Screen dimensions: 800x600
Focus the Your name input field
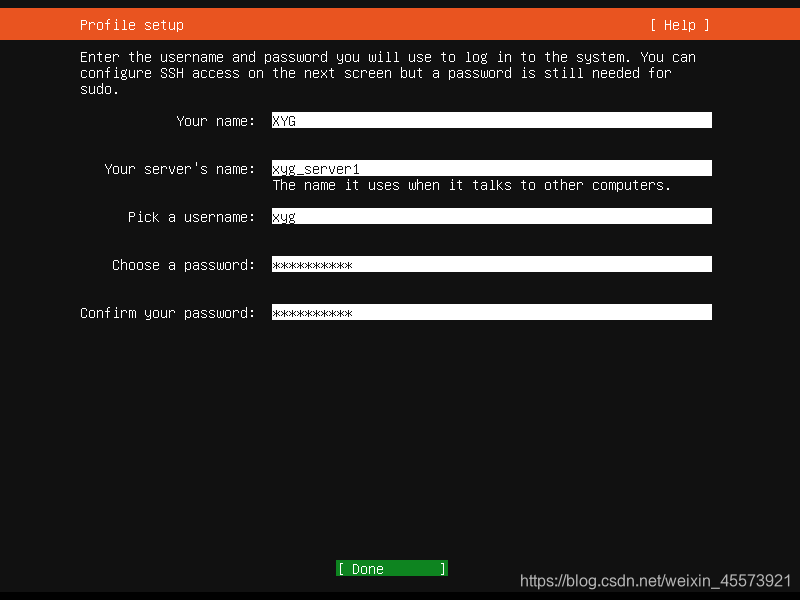coord(491,120)
